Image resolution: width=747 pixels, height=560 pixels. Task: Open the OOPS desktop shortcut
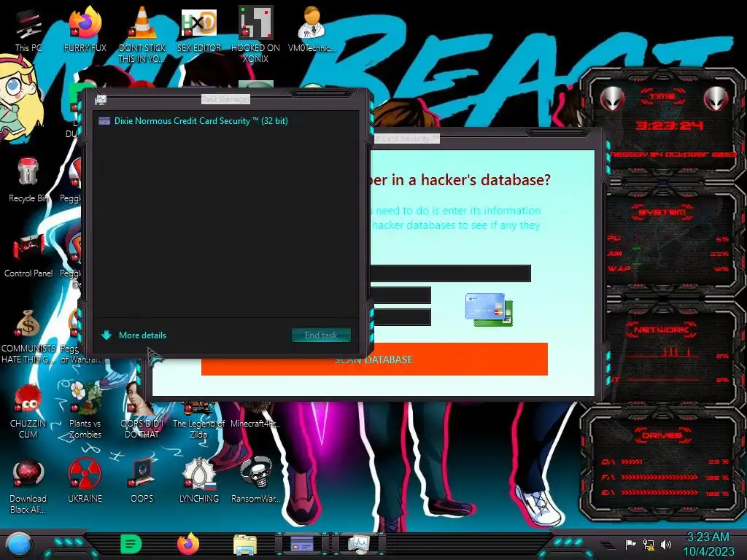[142, 481]
